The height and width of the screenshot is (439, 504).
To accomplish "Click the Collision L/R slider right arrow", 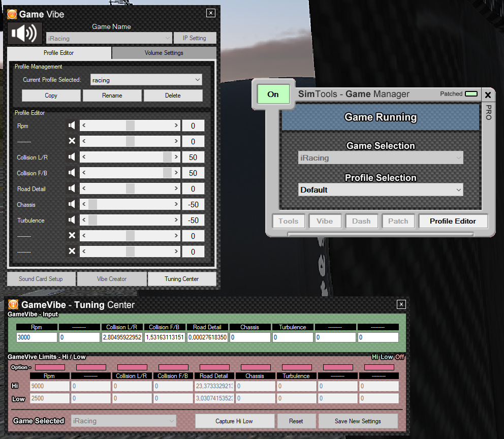I will [176, 157].
